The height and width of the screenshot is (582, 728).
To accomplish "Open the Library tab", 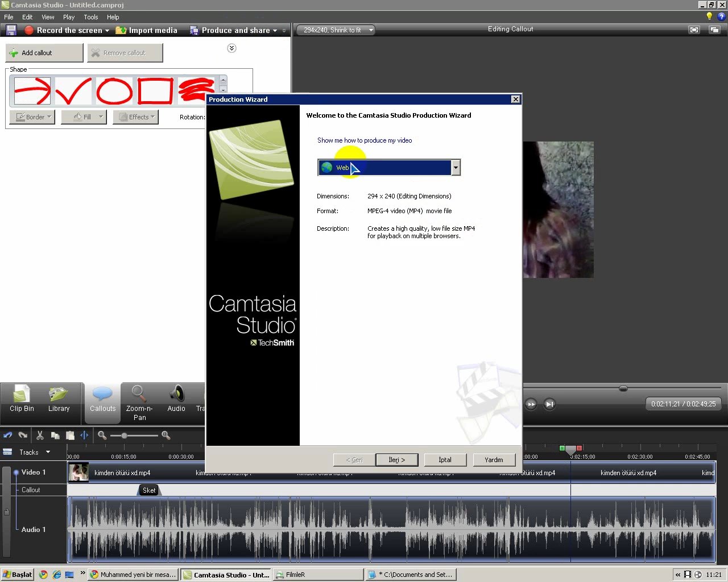I will (59, 399).
